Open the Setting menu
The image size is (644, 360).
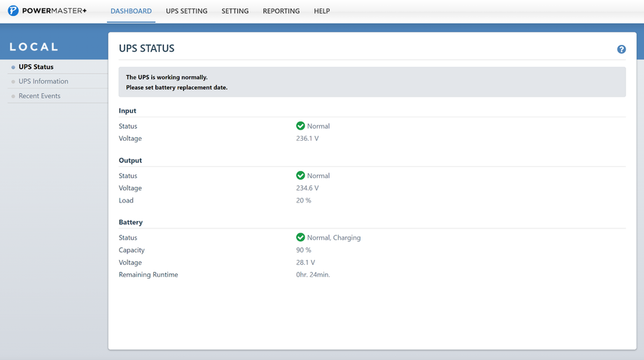click(235, 11)
